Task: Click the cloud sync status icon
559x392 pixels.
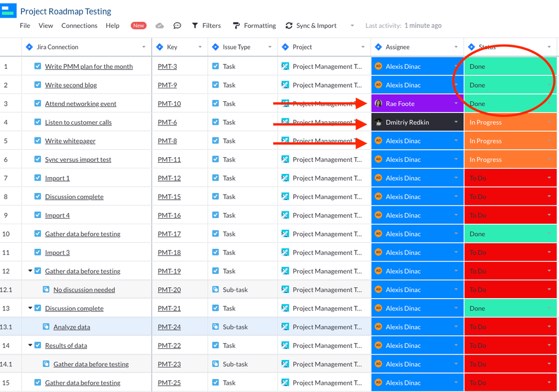Action: 159,25
